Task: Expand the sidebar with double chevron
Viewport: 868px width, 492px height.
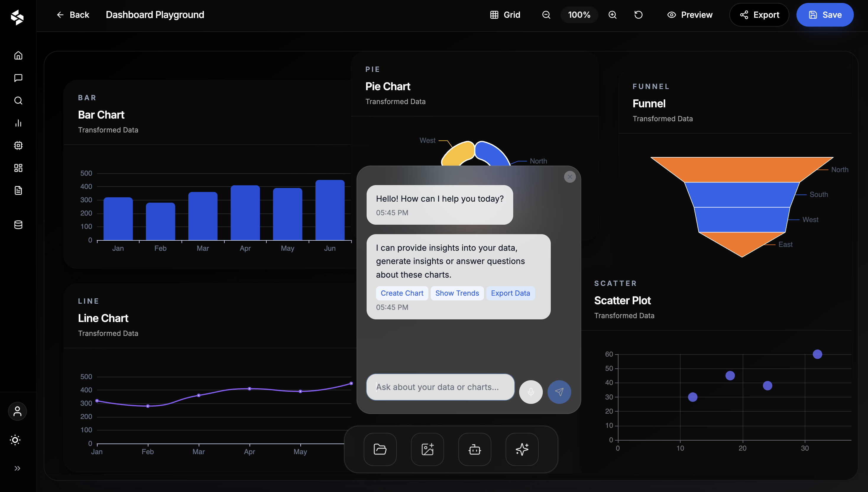Action: click(17, 468)
